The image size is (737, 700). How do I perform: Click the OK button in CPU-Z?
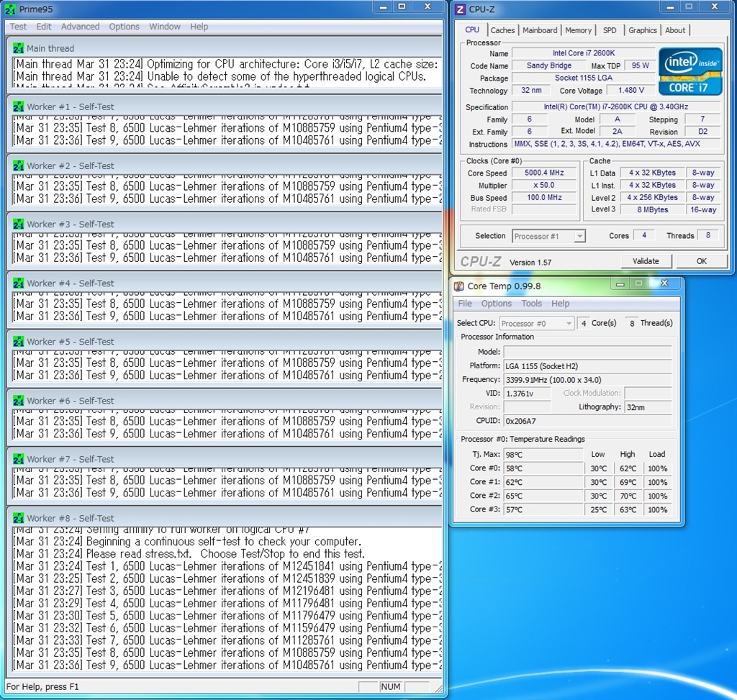701,261
